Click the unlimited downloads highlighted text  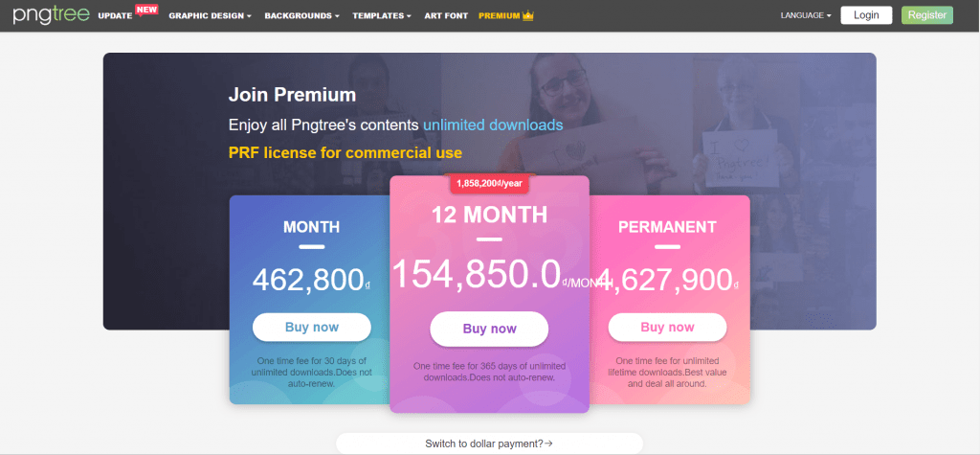pyautogui.click(x=493, y=125)
